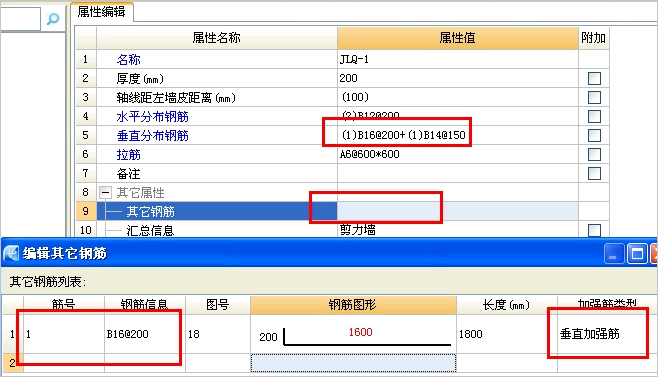Image resolution: width=658 pixels, height=377 pixels.
Task: Click the 筋号 cell with value 1
Action: 64,334
